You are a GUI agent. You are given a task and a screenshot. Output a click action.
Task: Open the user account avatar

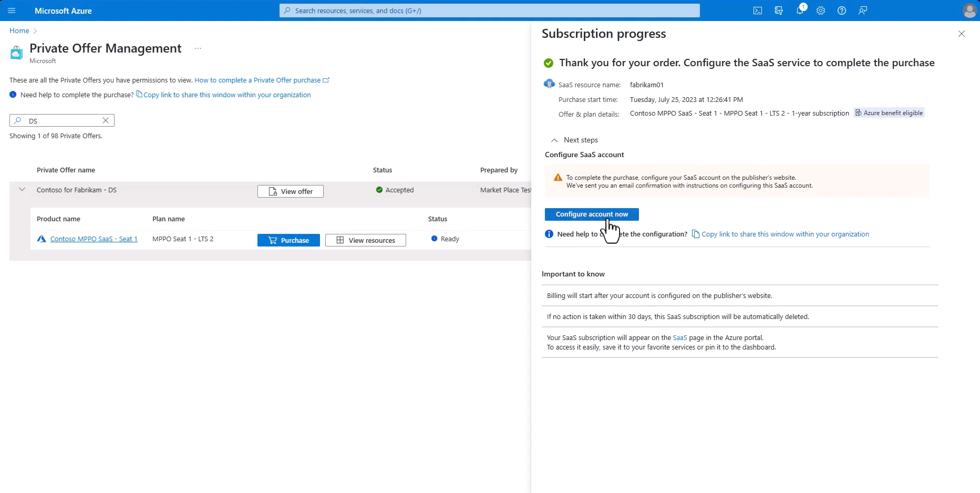tap(969, 11)
